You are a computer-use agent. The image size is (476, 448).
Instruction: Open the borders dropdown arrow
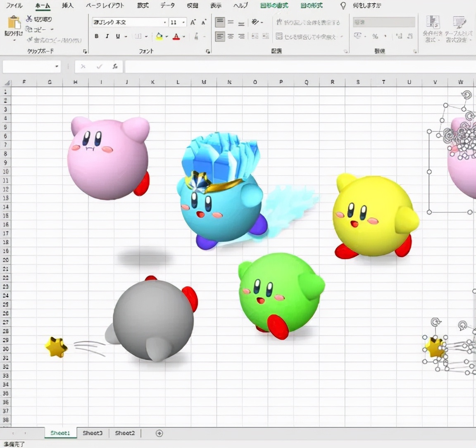pyautogui.click(x=146, y=37)
